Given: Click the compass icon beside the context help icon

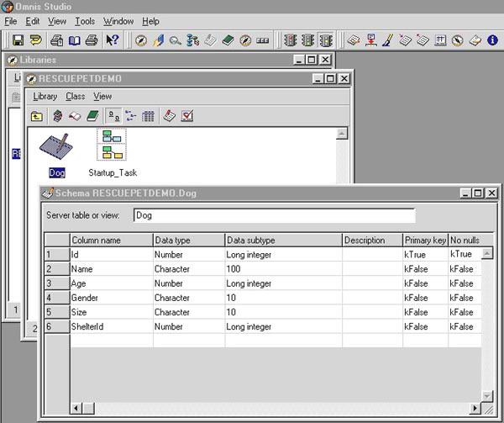Looking at the screenshot, I should pyautogui.click(x=141, y=40).
